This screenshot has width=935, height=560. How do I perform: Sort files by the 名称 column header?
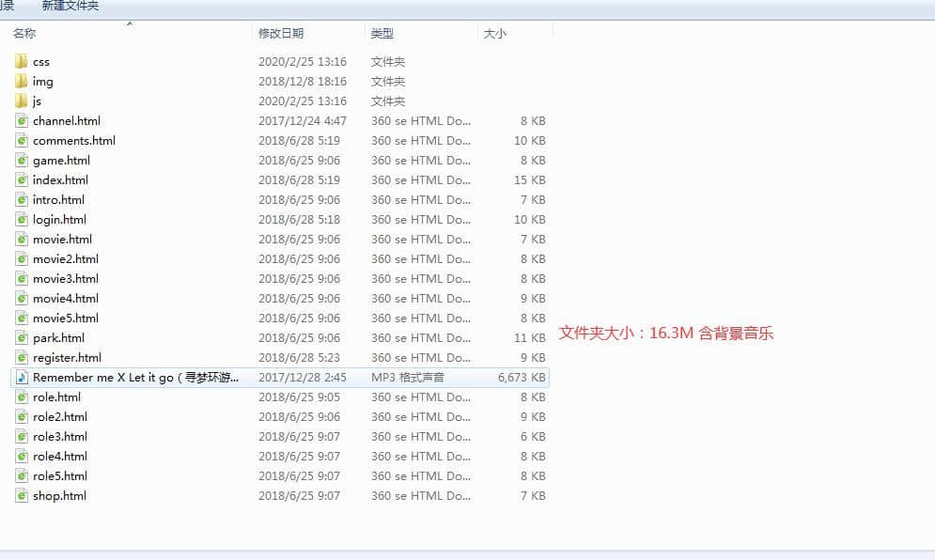[24, 33]
